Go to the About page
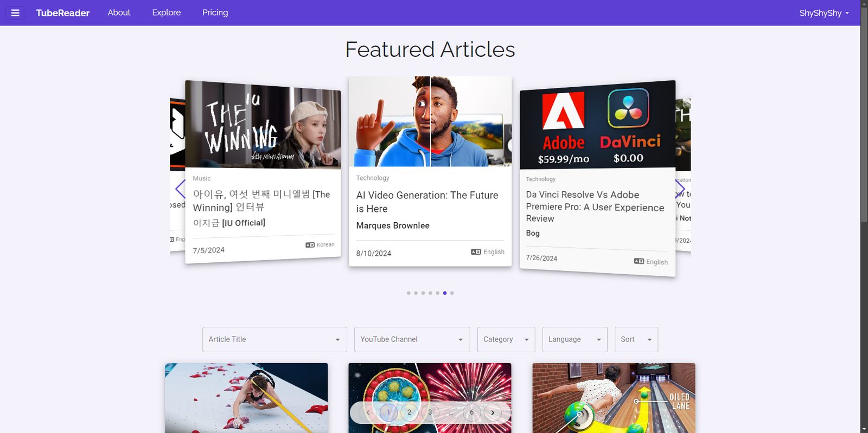Screen dimensions: 868x433 119,12
